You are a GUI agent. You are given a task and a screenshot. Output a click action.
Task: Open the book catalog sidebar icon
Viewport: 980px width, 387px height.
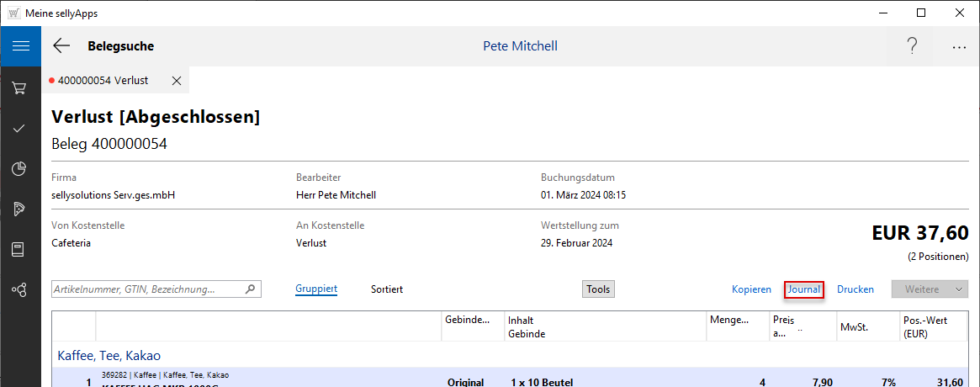click(x=20, y=249)
